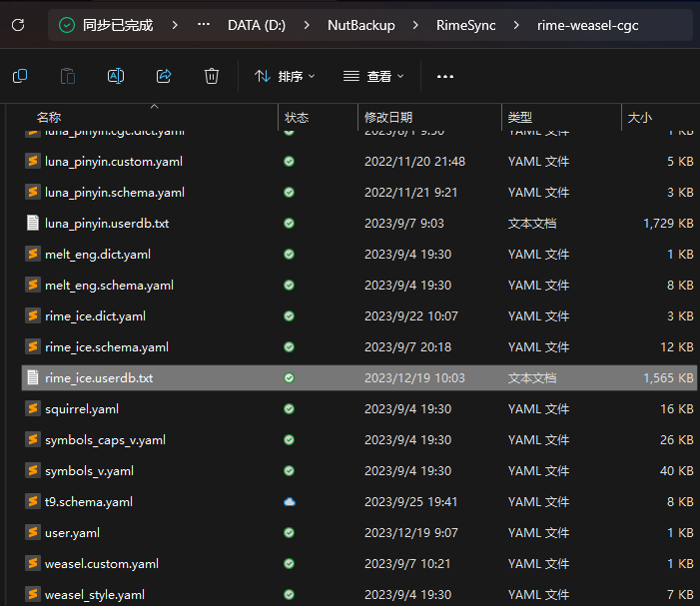Click the Sublime icon of luna_pinyin.custom.yaml

pos(33,161)
